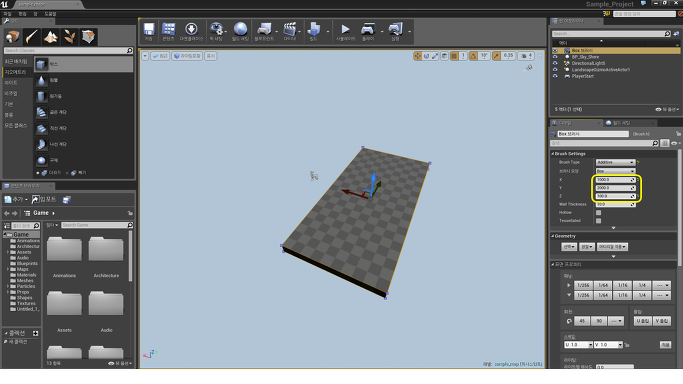Select the Geometry Editing mode icon
The width and height of the screenshot is (683, 384).
[x=88, y=37]
